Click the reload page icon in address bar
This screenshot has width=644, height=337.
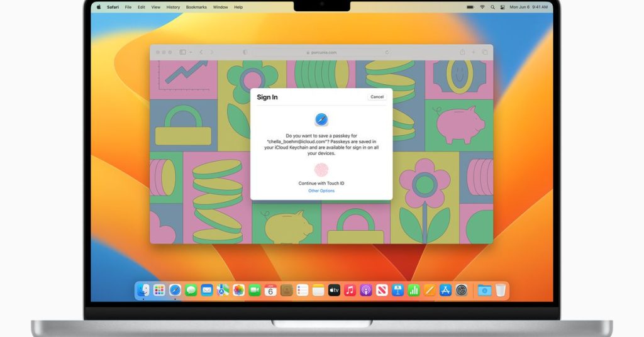(387, 52)
